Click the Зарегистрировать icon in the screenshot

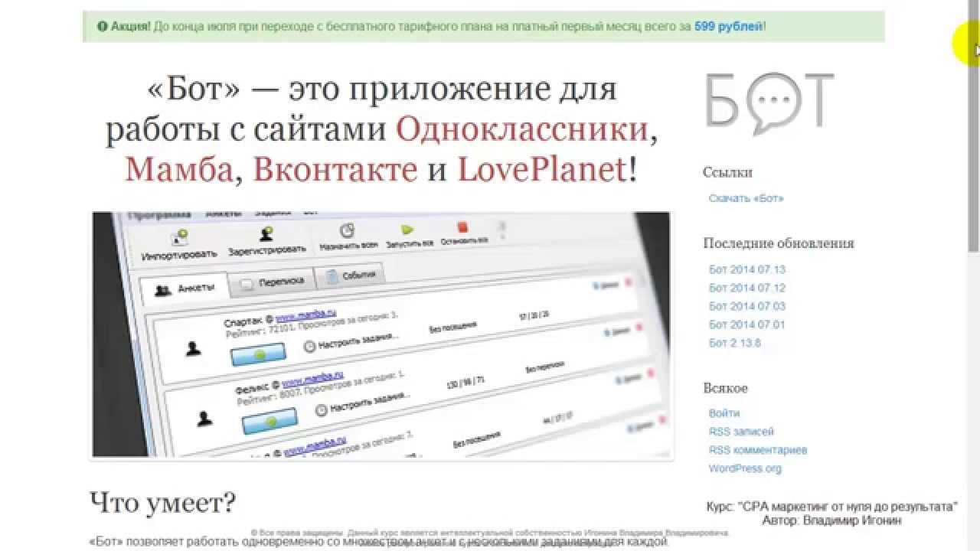tap(266, 234)
